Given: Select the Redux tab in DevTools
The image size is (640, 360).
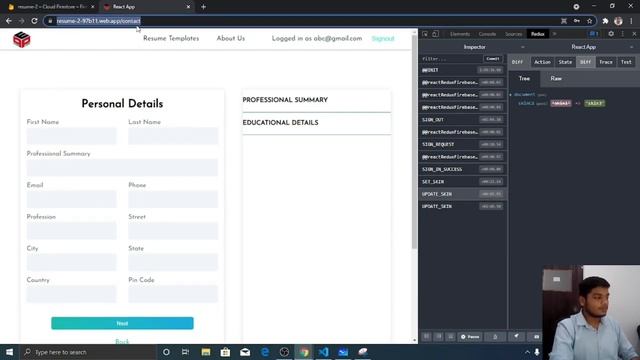Looking at the screenshot, I should coord(538,34).
